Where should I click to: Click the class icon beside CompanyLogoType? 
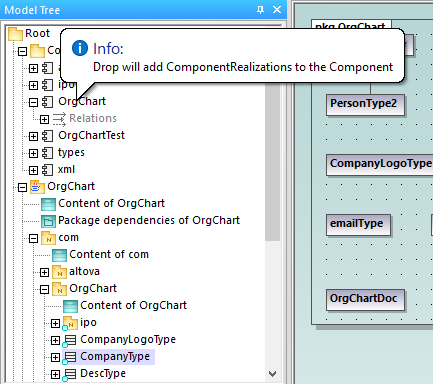pyautogui.click(x=70, y=340)
